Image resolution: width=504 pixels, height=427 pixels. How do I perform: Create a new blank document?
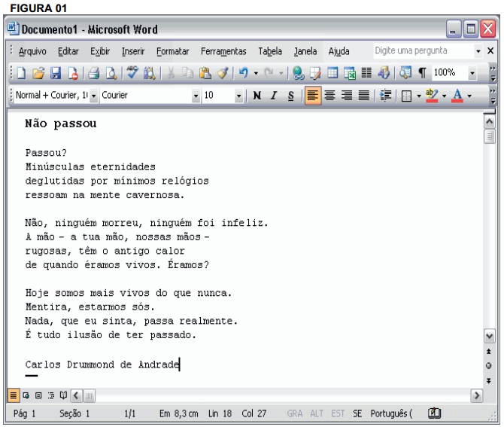pyautogui.click(x=21, y=73)
